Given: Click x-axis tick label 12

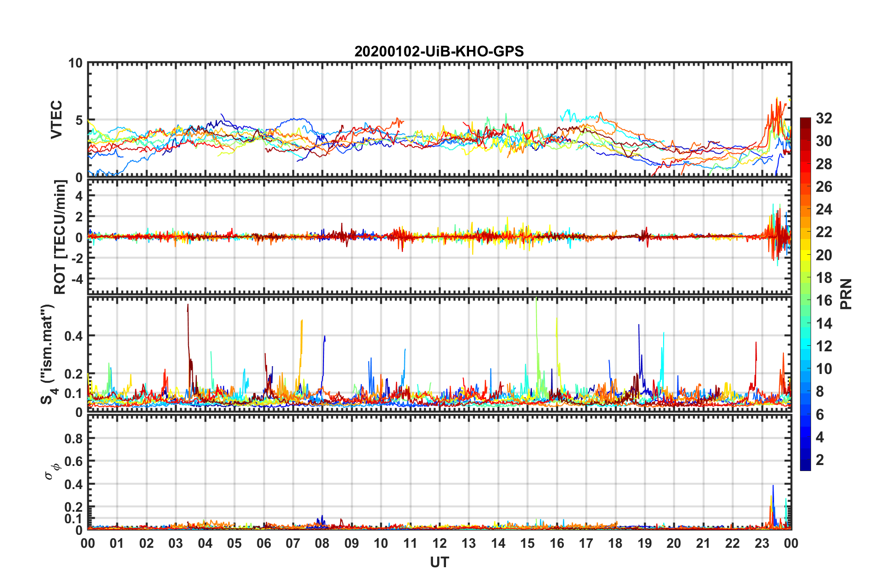Looking at the screenshot, I should 439,543.
